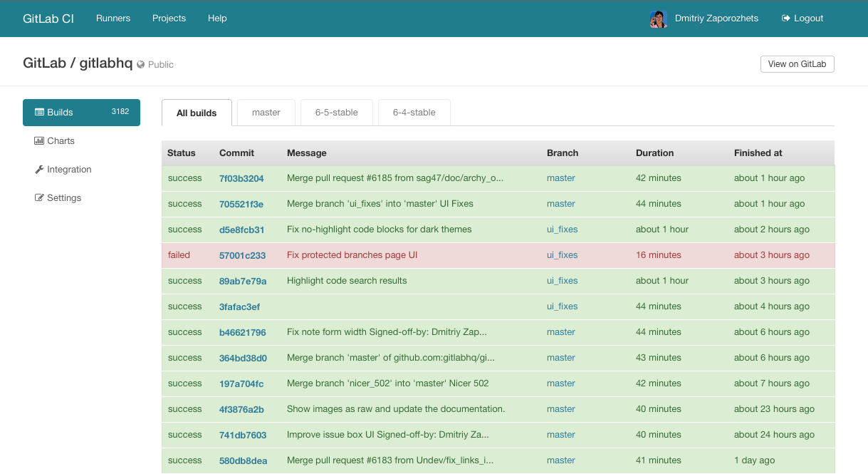Click the Public globe icon
Screen dimensions: 868x474
pos(141,64)
